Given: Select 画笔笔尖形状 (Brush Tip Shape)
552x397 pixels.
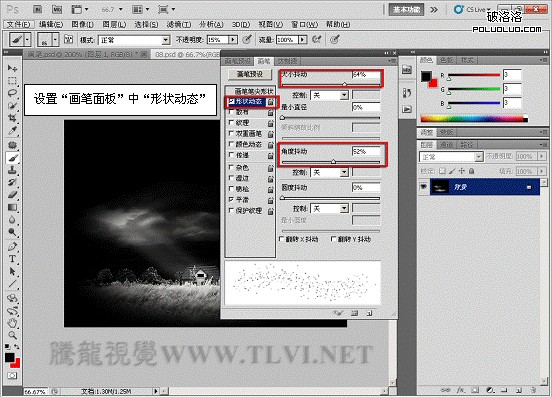Looking at the screenshot, I should click(x=254, y=91).
